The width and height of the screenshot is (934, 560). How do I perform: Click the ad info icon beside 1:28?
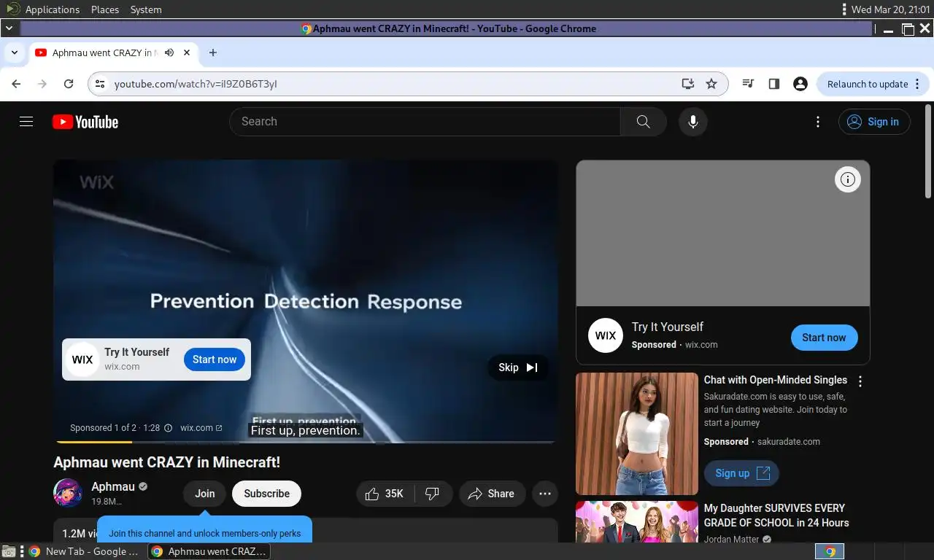point(168,428)
